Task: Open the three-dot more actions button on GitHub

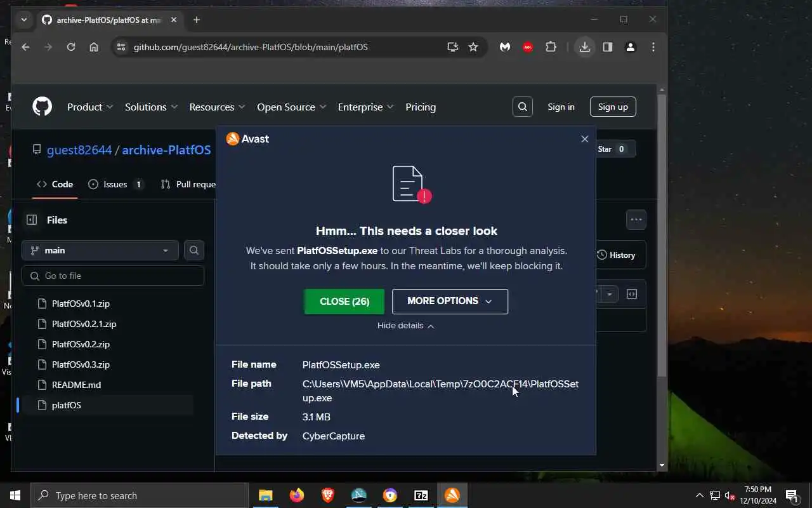Action: 636,220
